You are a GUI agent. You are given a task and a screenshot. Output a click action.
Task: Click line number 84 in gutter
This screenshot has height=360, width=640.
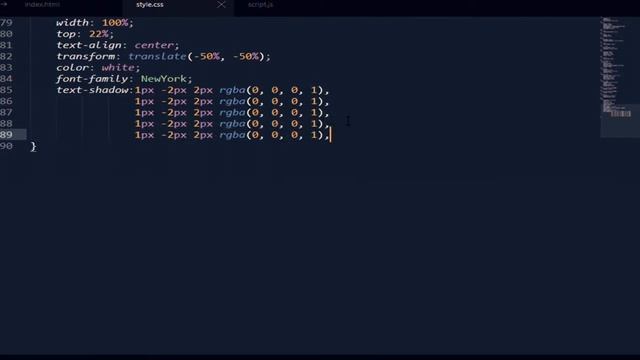pos(7,79)
